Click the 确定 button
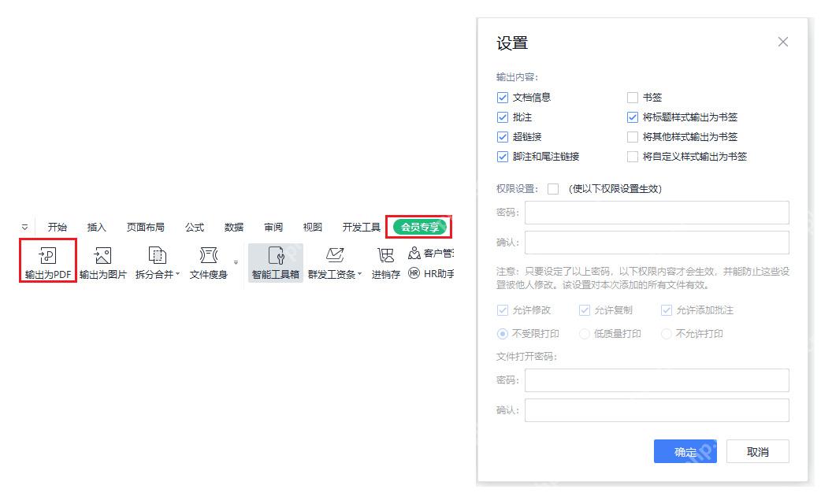This screenshot has width=832, height=504. click(x=685, y=451)
